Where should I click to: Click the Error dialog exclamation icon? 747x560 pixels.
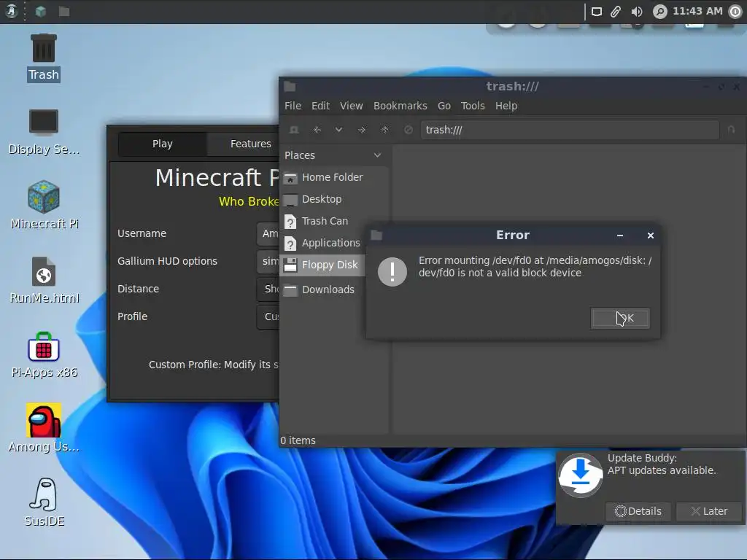(392, 271)
